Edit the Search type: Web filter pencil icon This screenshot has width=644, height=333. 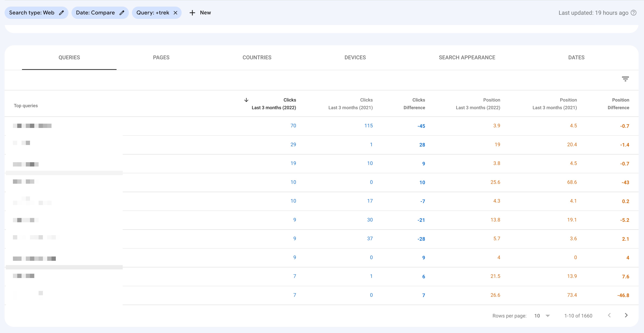coord(61,13)
